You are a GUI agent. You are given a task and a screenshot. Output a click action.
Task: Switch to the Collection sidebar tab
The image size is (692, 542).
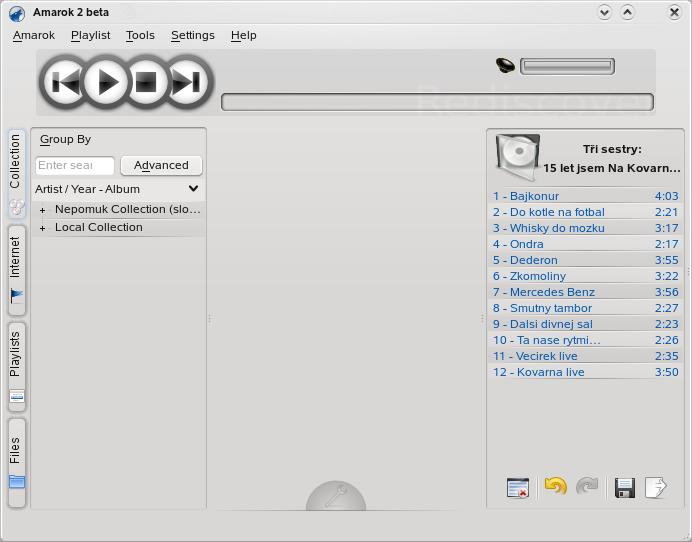[16, 174]
